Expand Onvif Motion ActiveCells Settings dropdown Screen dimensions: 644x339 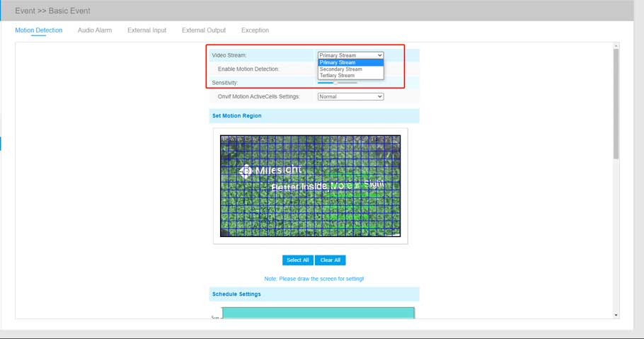350,96
